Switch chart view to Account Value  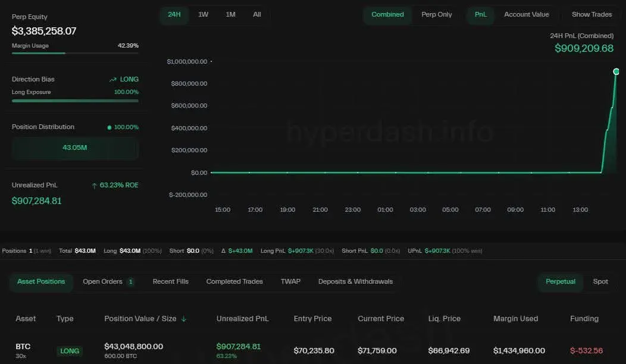click(526, 14)
